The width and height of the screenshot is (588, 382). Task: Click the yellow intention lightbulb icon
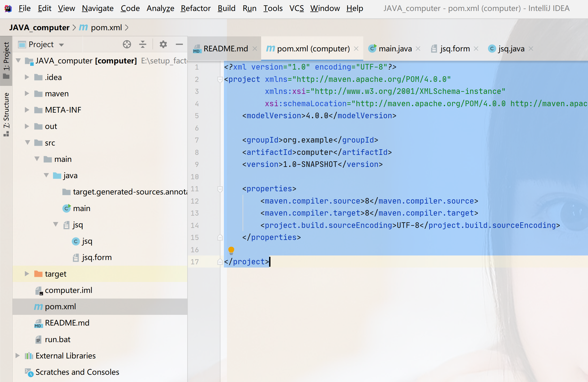231,250
